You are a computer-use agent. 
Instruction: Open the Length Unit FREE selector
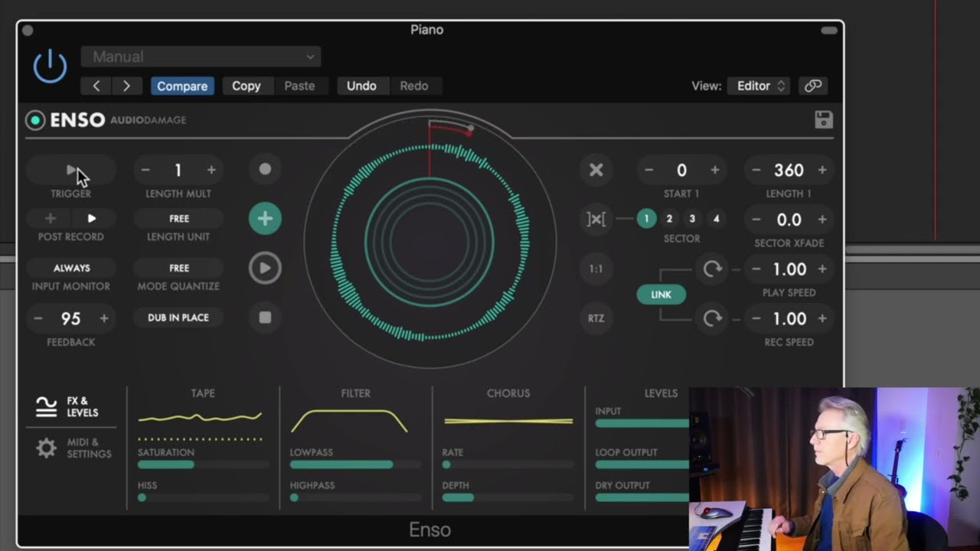pyautogui.click(x=178, y=219)
